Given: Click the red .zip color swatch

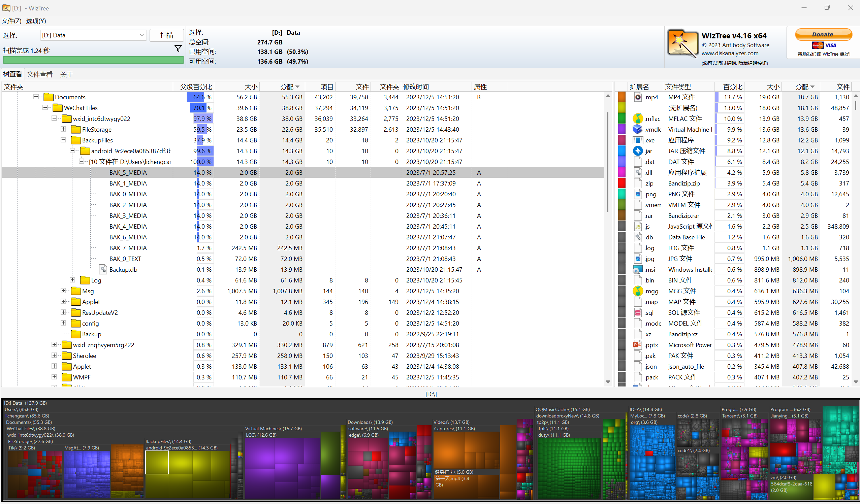Looking at the screenshot, I should click(622, 183).
